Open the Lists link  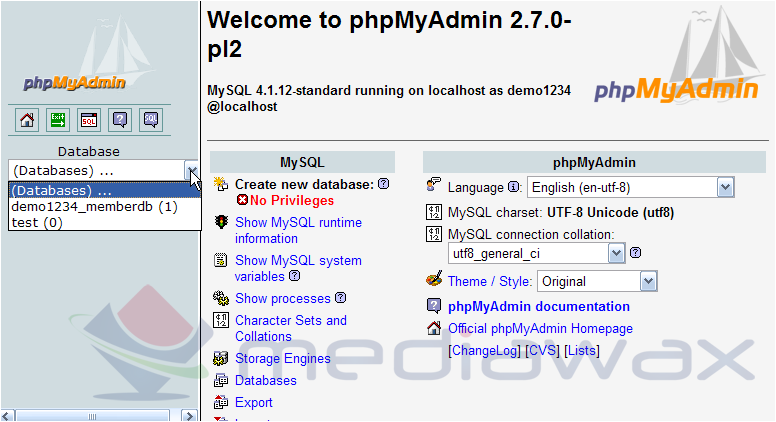(x=582, y=350)
